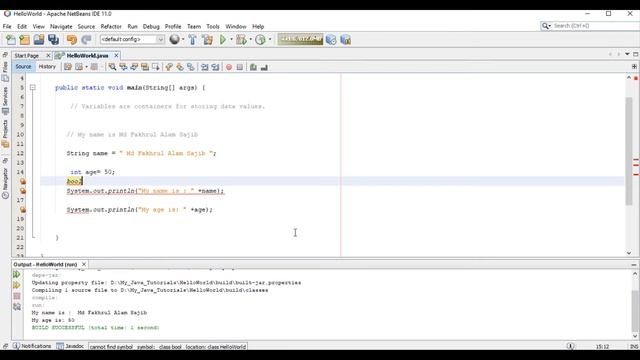The width and height of the screenshot is (640, 360).
Task: Open the Notifications status bar button
Action: pyautogui.click(x=32, y=346)
